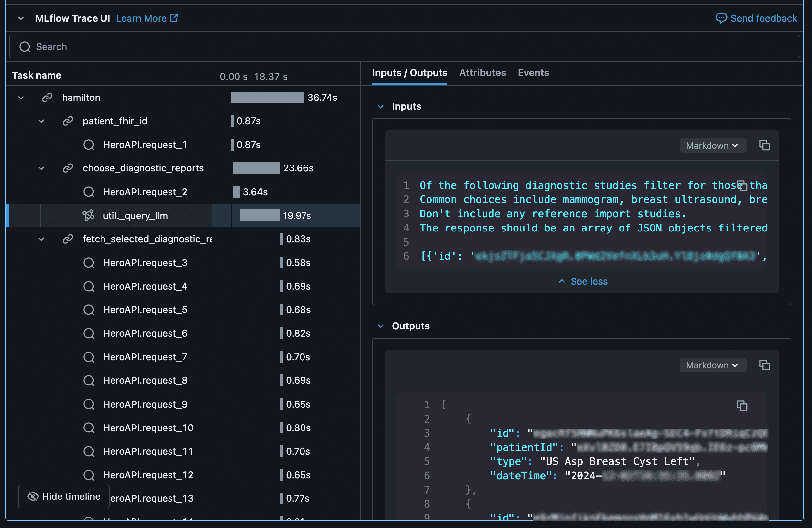Screen dimensions: 812x528
Task: Click the magnifier icon in the Search bar
Action: click(x=25, y=47)
